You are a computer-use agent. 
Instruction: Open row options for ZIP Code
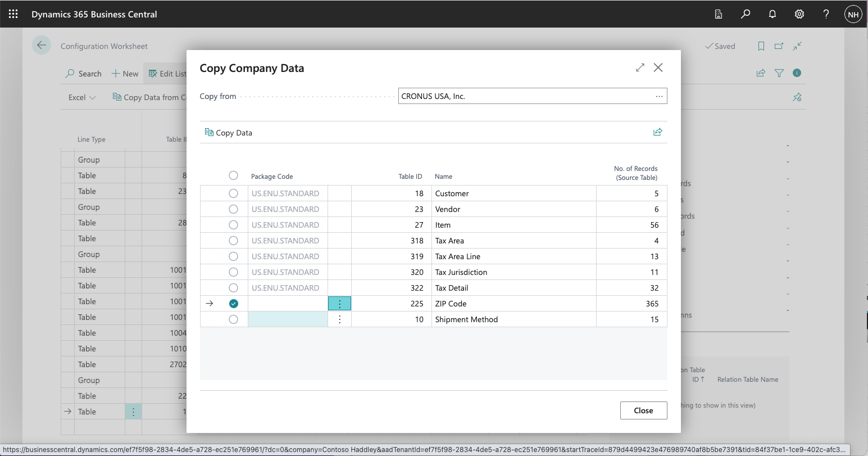click(339, 304)
